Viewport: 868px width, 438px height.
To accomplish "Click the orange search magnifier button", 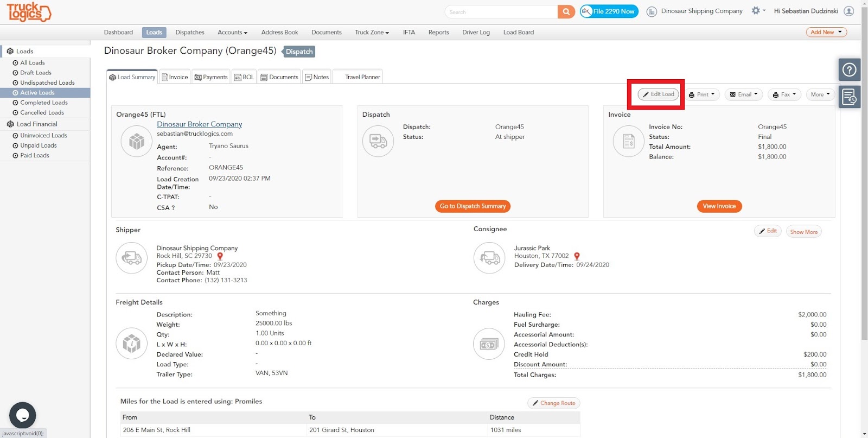I will pyautogui.click(x=566, y=11).
